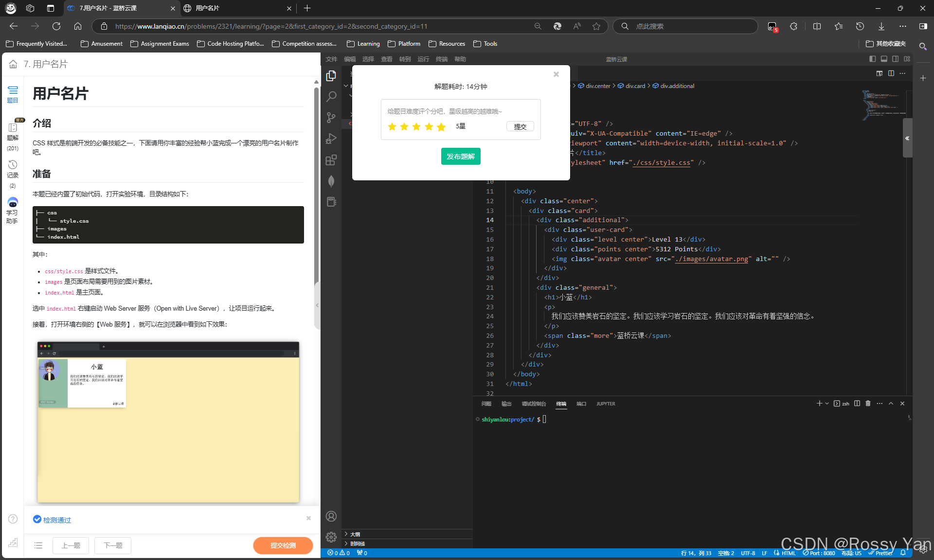Toggle the primary sidebar layout icon
This screenshot has width=934, height=560.
[872, 59]
